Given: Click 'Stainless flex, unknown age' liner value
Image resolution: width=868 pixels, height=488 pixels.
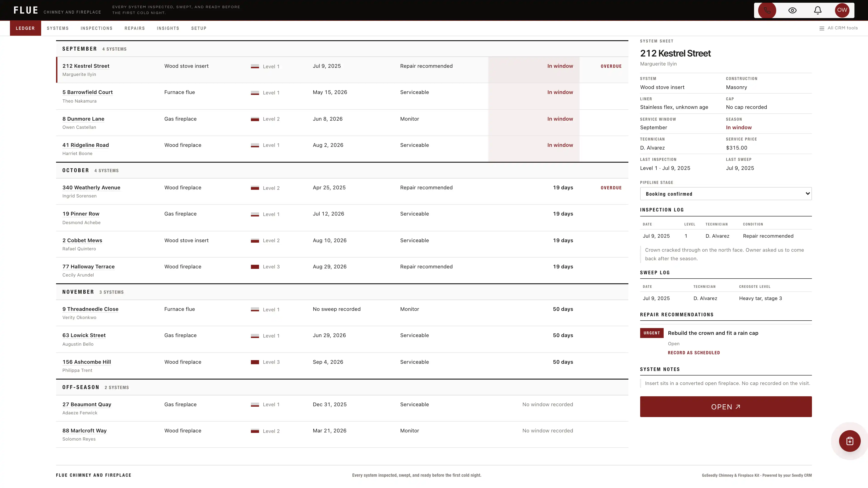Looking at the screenshot, I should pos(674,107).
